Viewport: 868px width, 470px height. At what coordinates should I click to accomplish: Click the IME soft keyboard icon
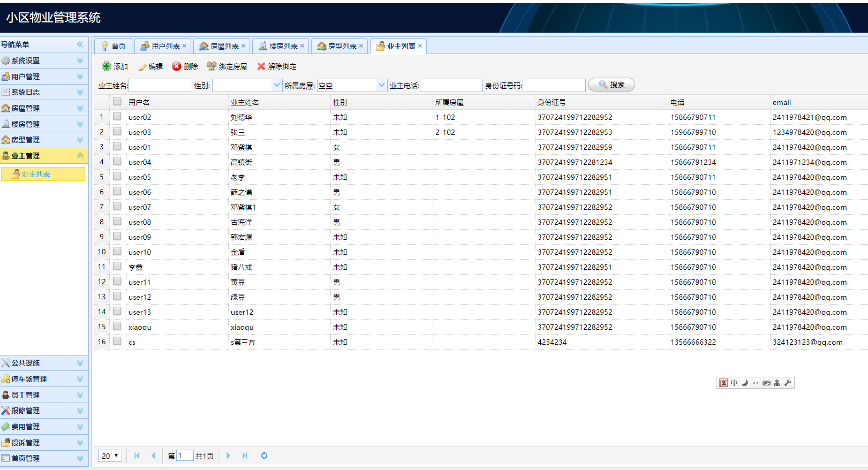[x=766, y=383]
